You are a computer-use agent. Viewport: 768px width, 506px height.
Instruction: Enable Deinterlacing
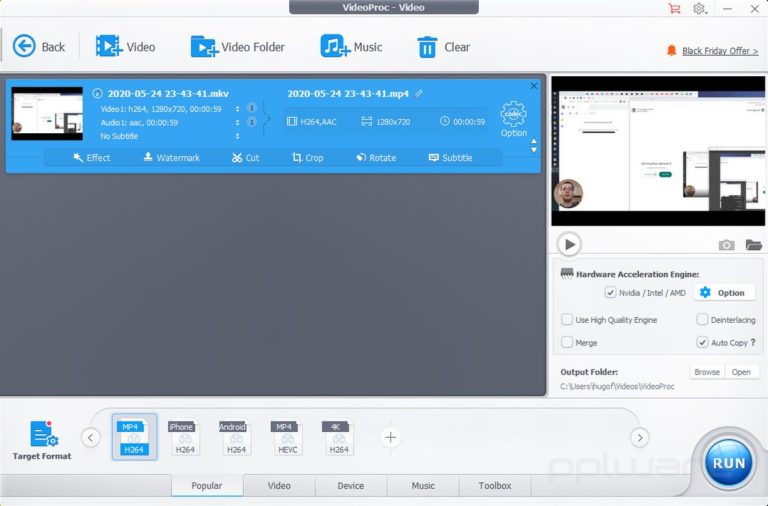tap(702, 319)
